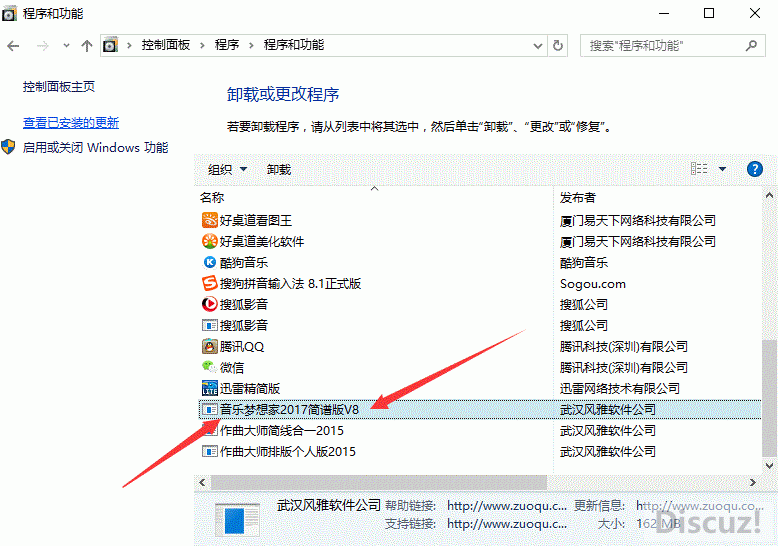Select the 腾讯QQ entry name
The height and width of the screenshot is (546, 778).
242,346
